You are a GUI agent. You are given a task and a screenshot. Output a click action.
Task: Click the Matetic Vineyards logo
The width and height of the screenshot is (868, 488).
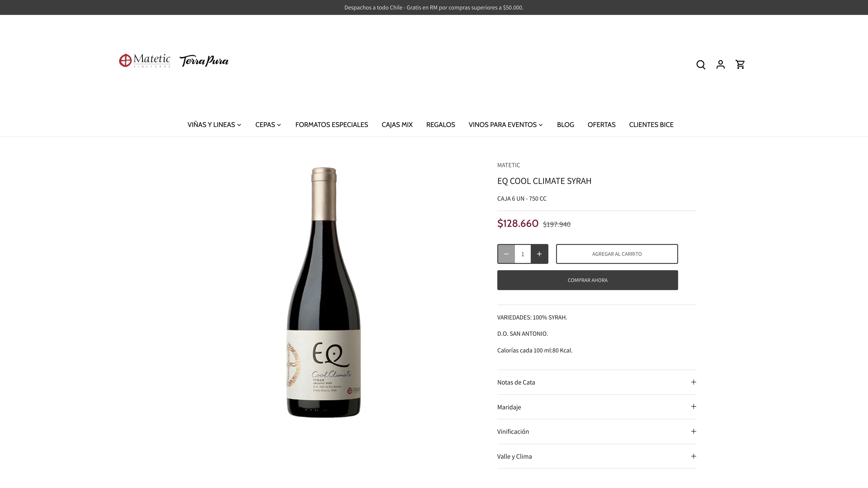(145, 61)
